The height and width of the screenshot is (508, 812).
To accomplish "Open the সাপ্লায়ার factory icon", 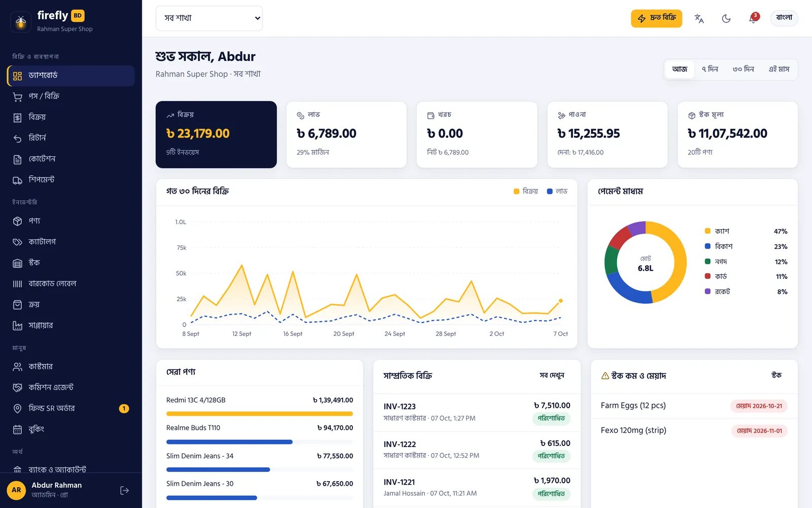I will [x=17, y=325].
